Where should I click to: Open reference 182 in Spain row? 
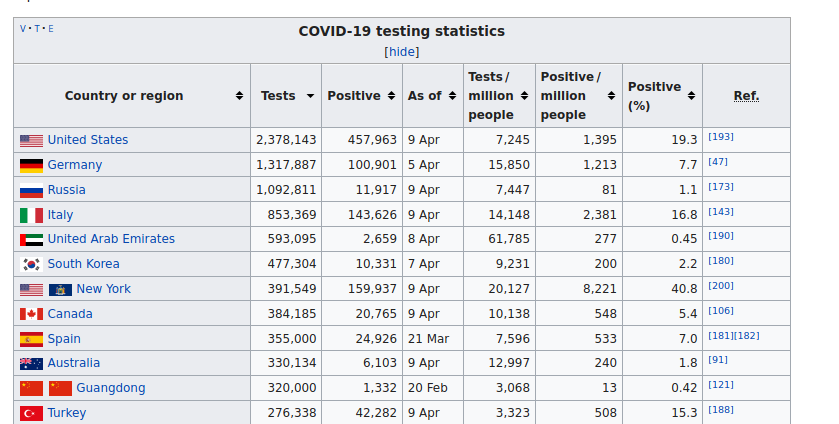point(747,335)
